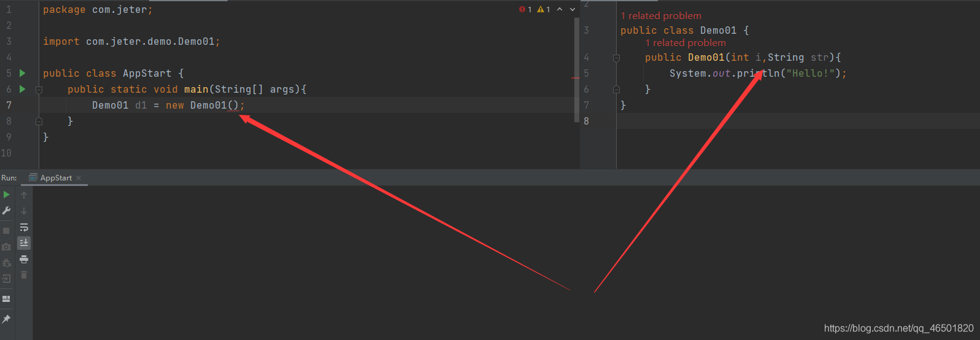Click the 'import com.jeter.demo.Demo01;' line
The height and width of the screenshot is (340, 980).
(x=131, y=42)
